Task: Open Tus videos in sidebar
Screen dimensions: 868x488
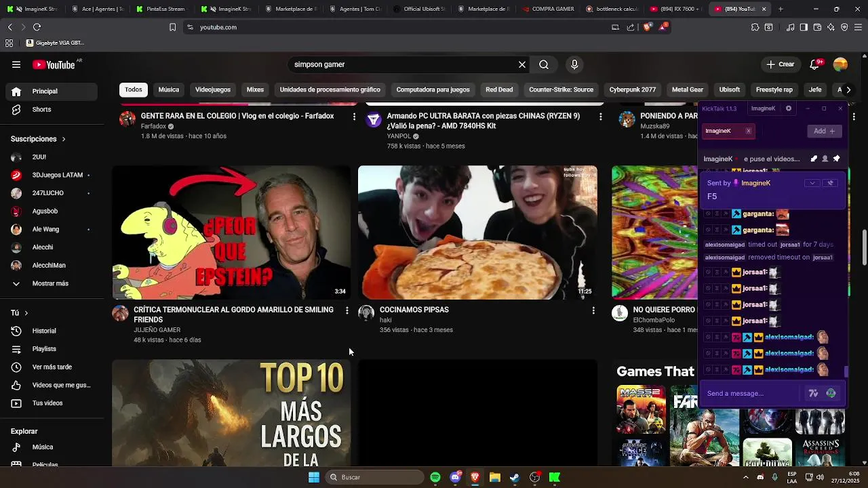Action: pos(51,403)
